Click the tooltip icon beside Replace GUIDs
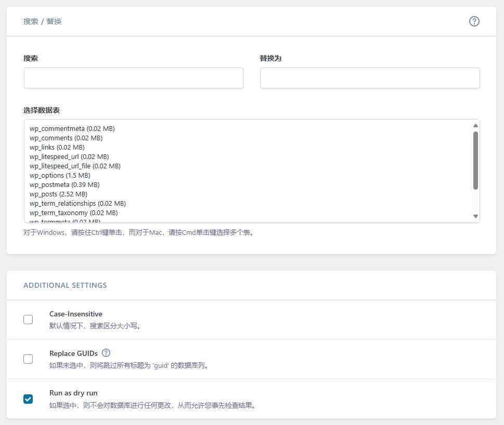 tap(106, 353)
